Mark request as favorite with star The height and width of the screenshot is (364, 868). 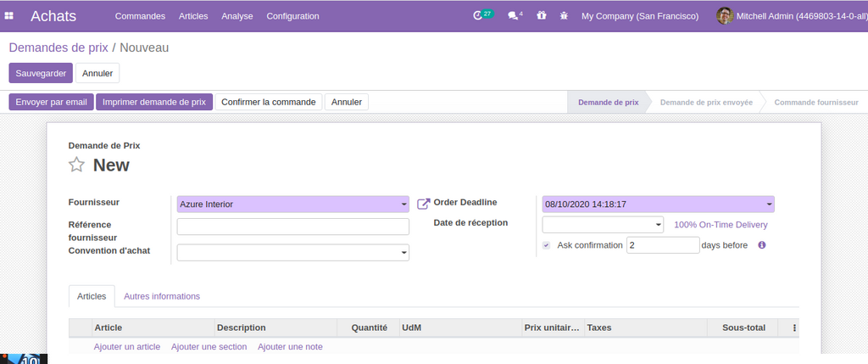click(77, 165)
